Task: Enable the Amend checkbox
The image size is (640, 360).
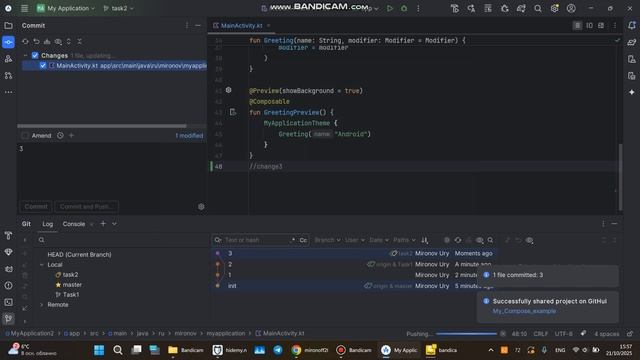Action: [25, 136]
